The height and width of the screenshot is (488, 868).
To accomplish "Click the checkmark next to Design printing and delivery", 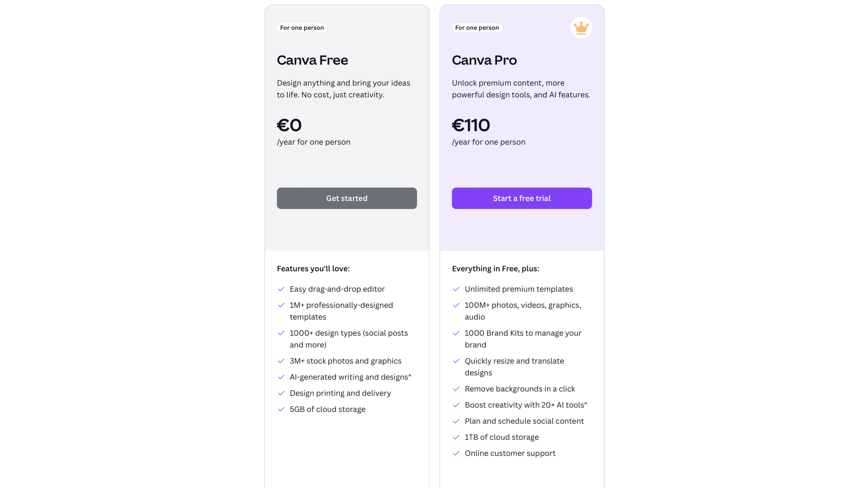I will click(281, 393).
